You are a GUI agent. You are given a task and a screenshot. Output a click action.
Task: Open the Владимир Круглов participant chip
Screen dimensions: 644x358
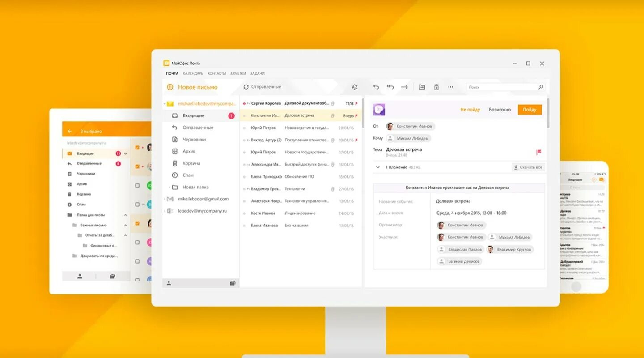509,249
